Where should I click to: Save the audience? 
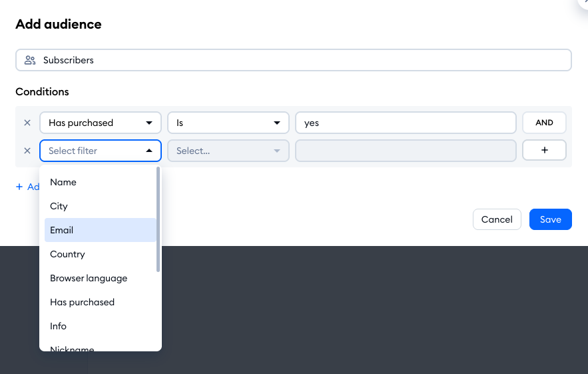tap(550, 219)
